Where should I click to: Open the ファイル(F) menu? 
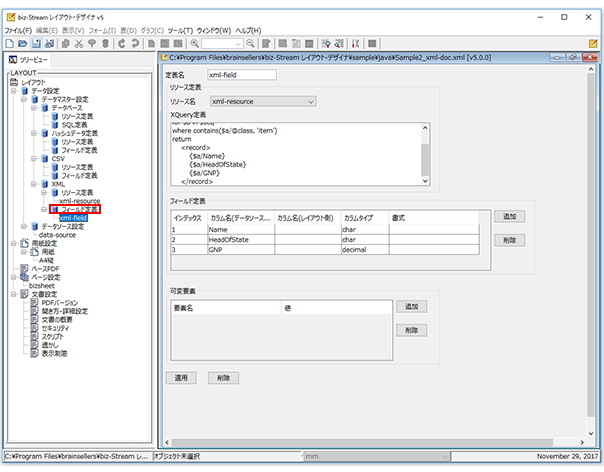coord(18,31)
